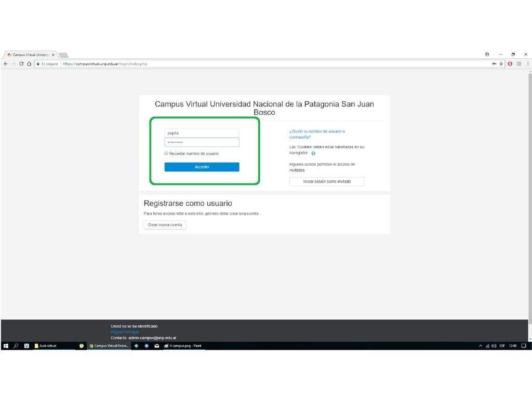Click the admin-campus@unp.edu.ar contact text
Image resolution: width=532 pixels, height=399 pixels.
[152, 338]
